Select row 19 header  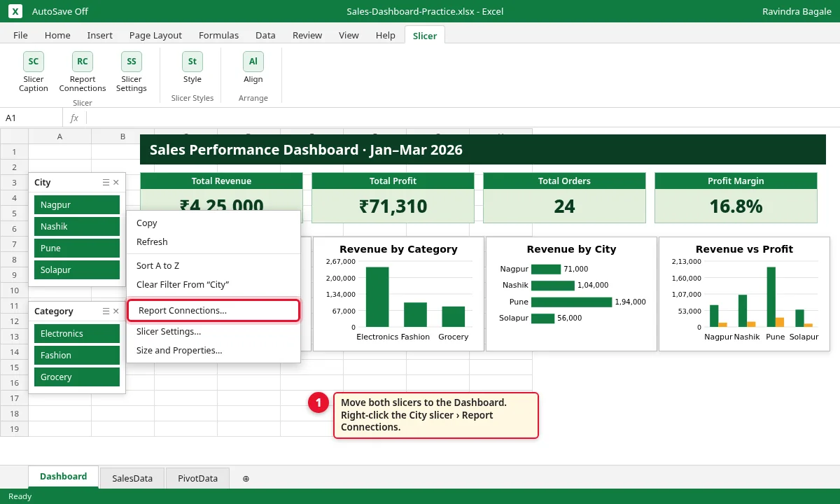point(14,429)
